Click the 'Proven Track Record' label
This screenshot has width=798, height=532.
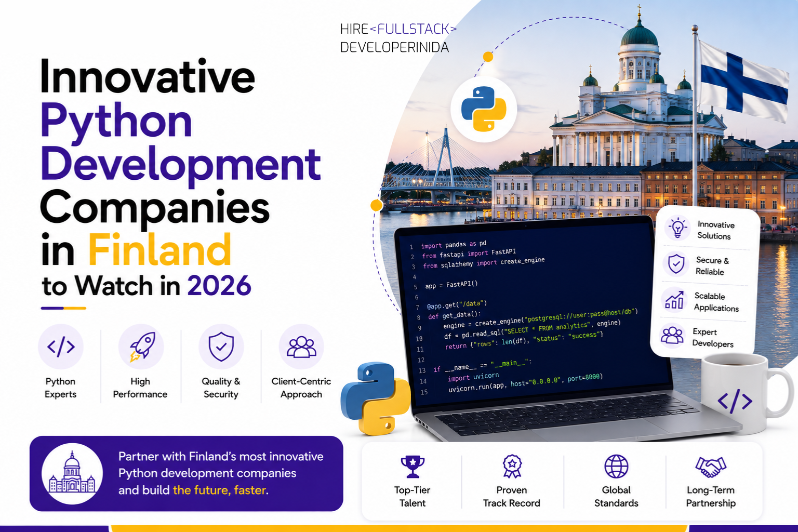point(512,497)
